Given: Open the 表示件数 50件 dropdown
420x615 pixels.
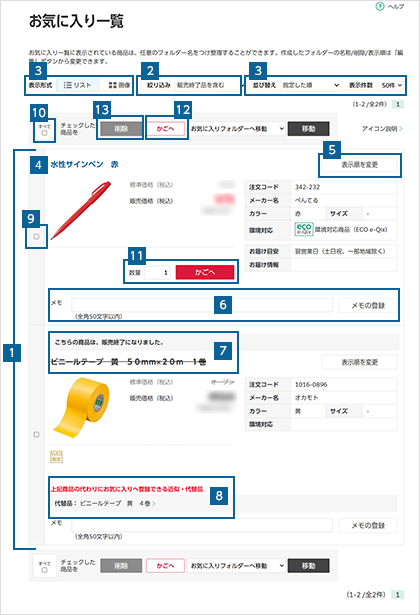Looking at the screenshot, I should coord(391,85).
